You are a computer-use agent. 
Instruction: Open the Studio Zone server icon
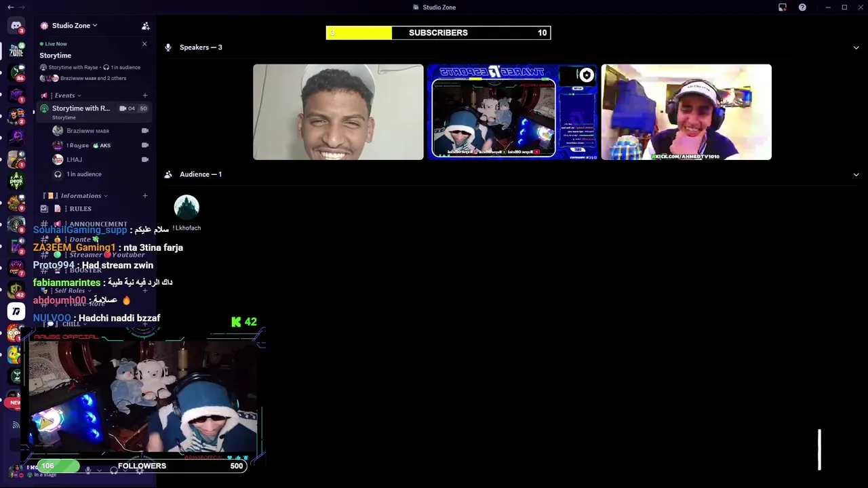tap(16, 50)
